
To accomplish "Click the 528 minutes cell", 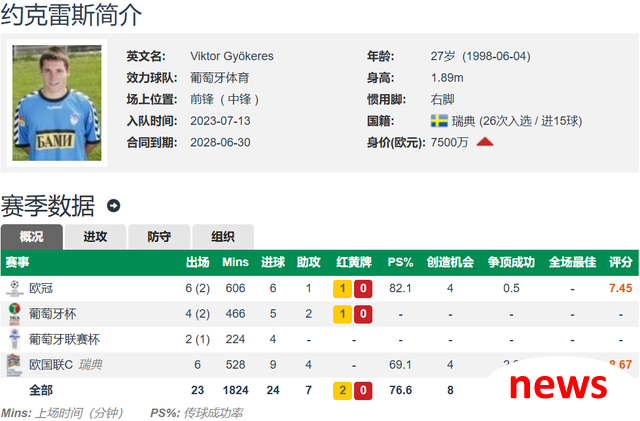I will 236,365.
